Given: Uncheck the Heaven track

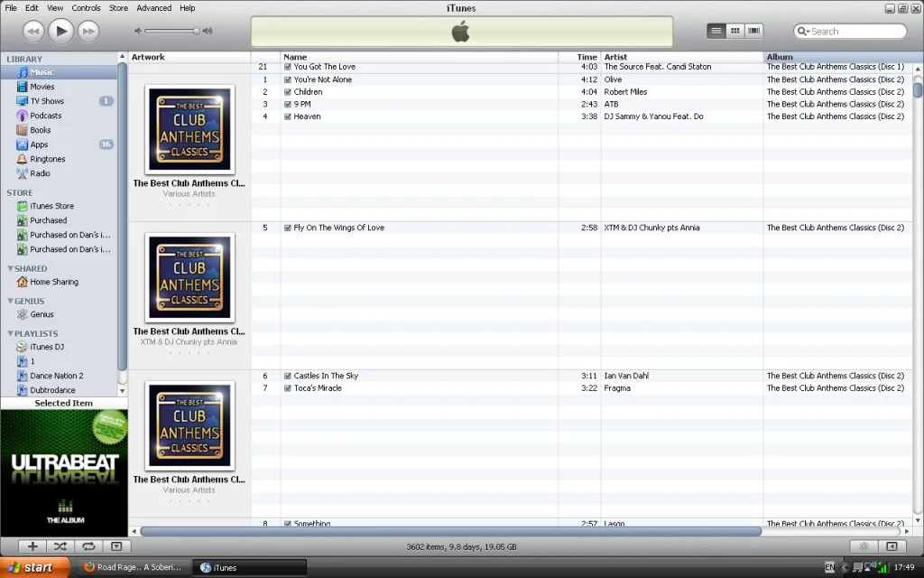Looking at the screenshot, I should tap(288, 117).
